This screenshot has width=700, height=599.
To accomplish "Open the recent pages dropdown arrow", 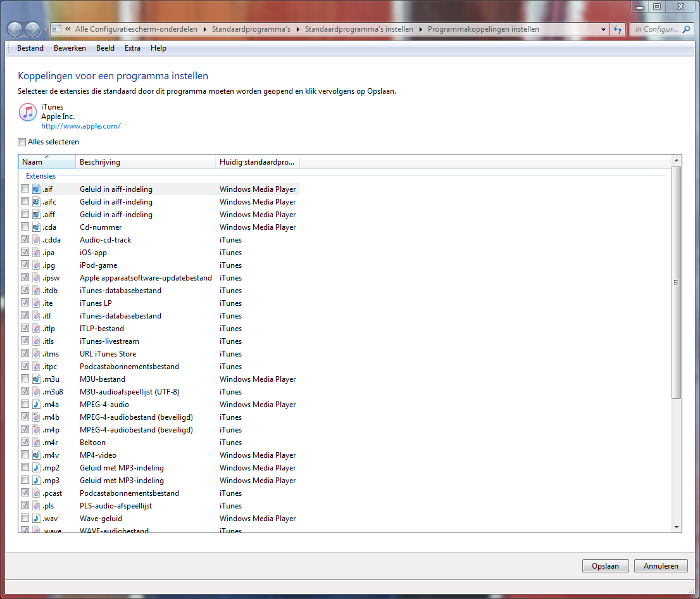I will 45,30.
